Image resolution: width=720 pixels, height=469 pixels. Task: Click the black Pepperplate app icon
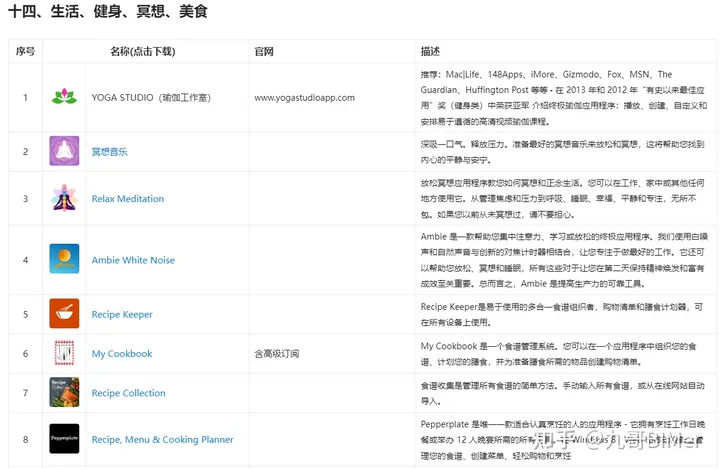[x=64, y=439]
